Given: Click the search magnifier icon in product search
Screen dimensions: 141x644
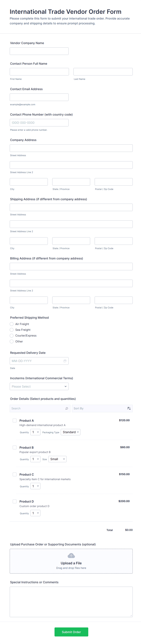Looking at the screenshot, I should coord(67,408).
